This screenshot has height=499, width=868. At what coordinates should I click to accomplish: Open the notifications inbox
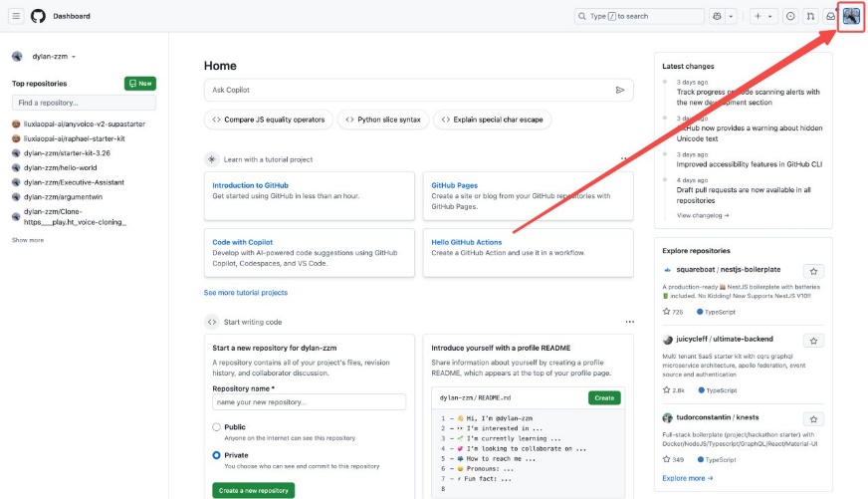click(830, 16)
